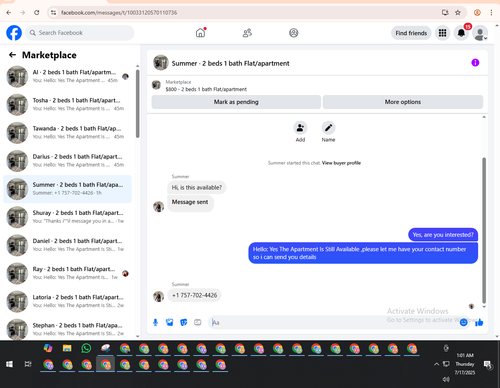Open the Stephan conversation
500x388 pixels.
[x=68, y=329]
